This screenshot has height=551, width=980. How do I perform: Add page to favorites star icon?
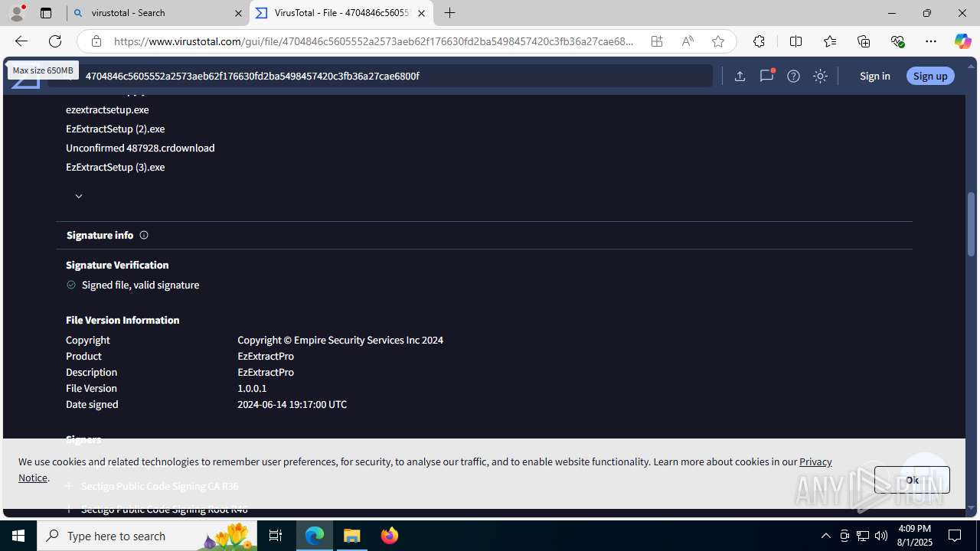[718, 41]
